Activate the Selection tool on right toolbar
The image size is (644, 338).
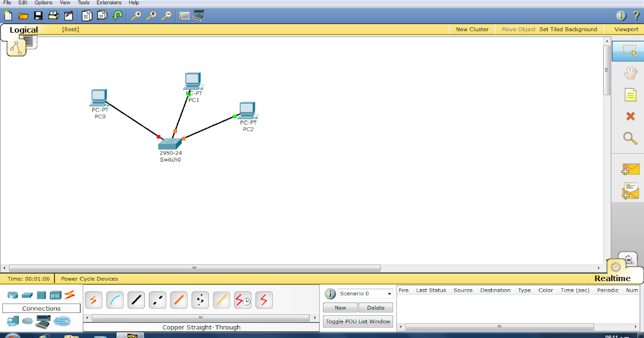tap(629, 50)
